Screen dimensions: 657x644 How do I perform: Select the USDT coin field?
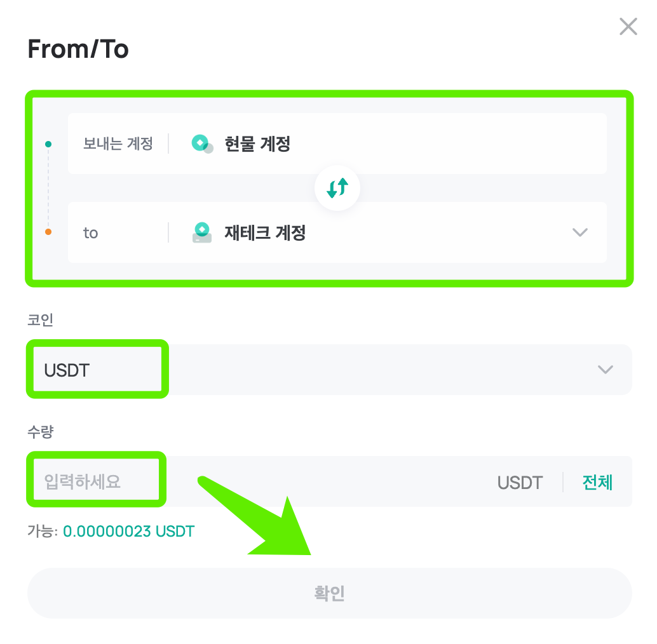(67, 370)
